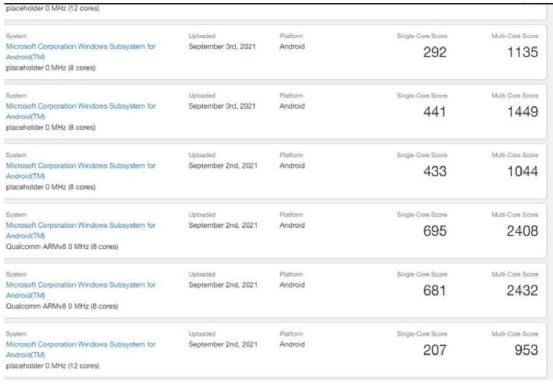Click the multi-core score 2432
This screenshot has width=553, height=384.
[x=523, y=291]
